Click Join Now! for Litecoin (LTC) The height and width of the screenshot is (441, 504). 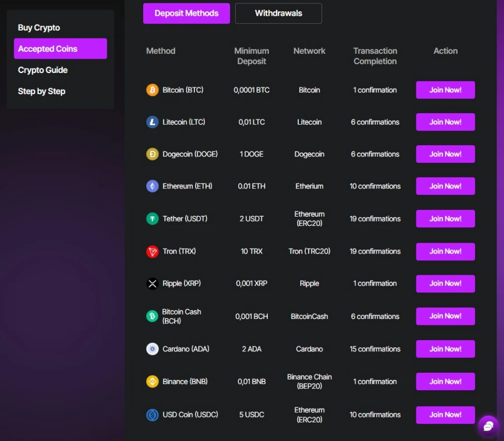click(445, 122)
